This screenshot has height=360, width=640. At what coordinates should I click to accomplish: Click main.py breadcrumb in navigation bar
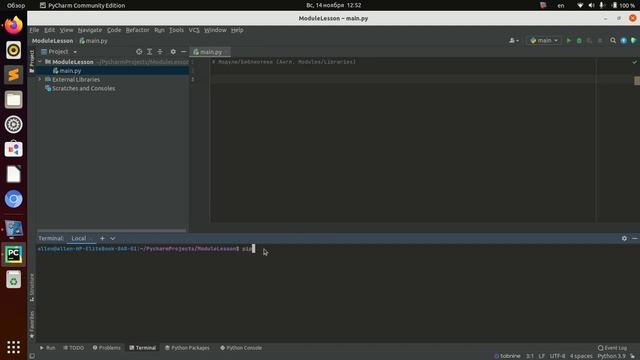(94, 41)
